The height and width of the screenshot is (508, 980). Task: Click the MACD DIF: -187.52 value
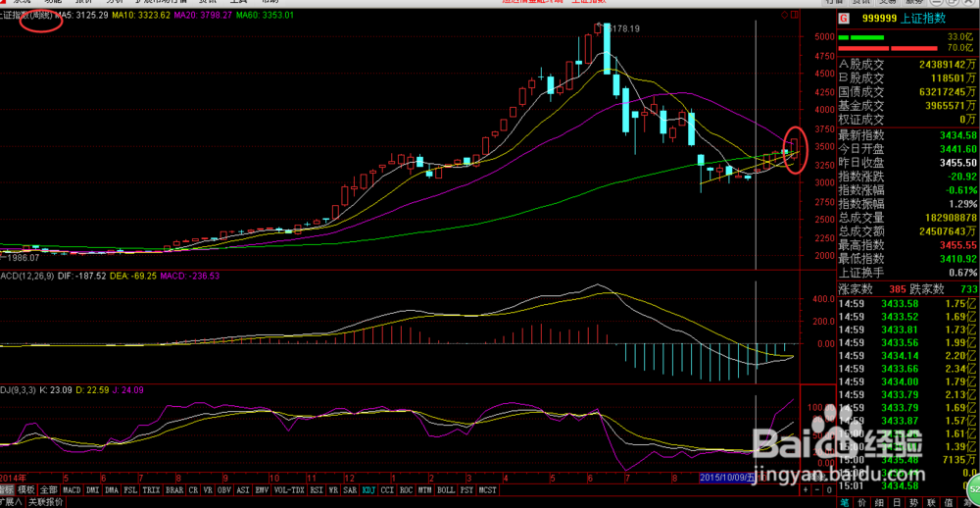point(81,276)
